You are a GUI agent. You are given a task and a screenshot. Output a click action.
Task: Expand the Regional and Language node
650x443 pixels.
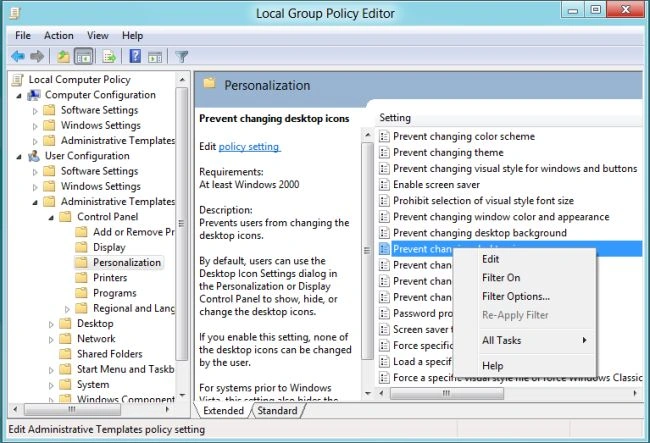click(x=67, y=309)
